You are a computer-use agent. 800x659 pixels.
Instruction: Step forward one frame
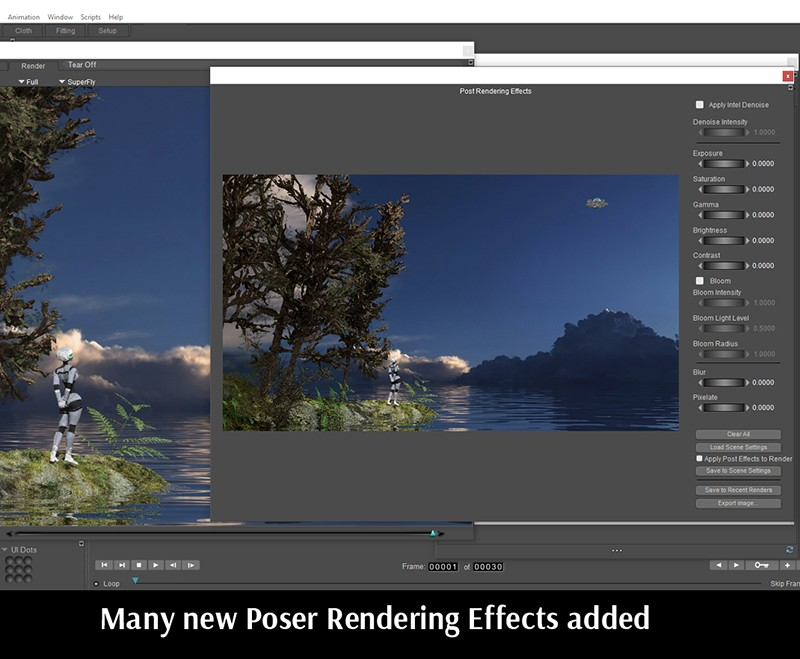(190, 565)
